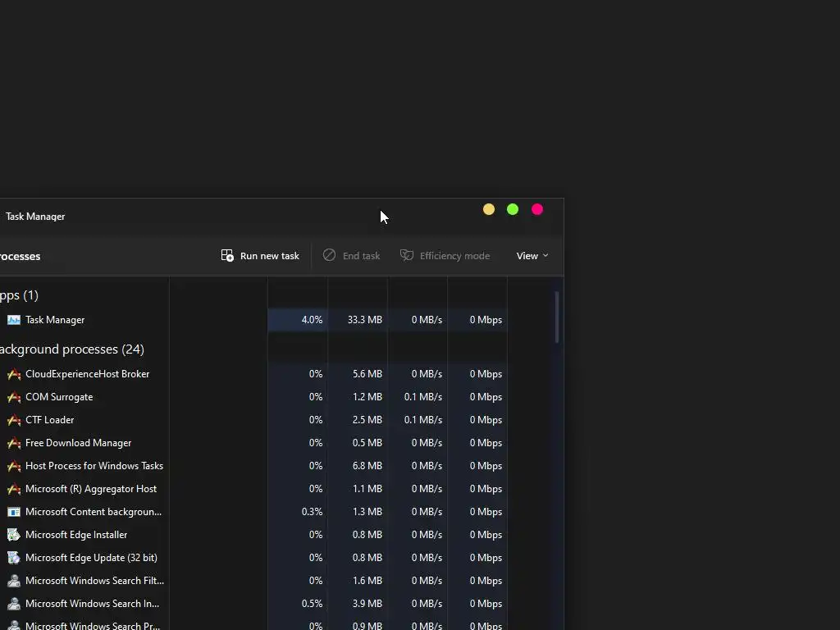Click the 1.3 MB memory value
840x630 pixels.
coord(367,512)
